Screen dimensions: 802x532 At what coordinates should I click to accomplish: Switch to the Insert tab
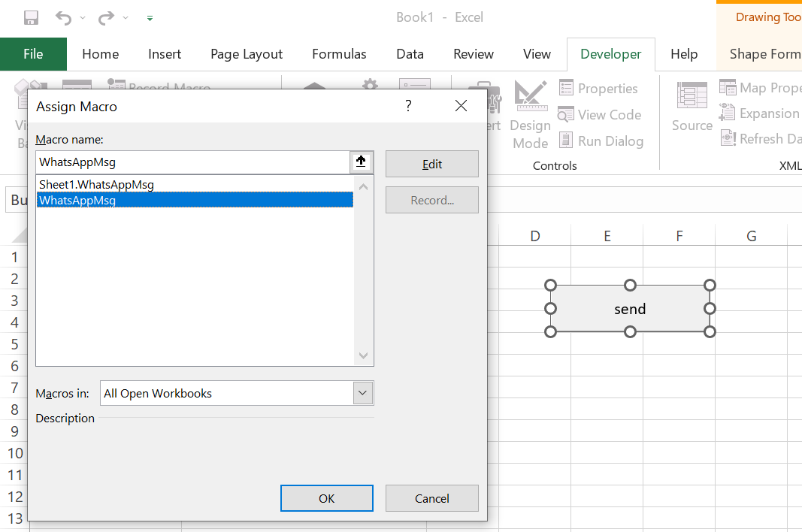[164, 54]
